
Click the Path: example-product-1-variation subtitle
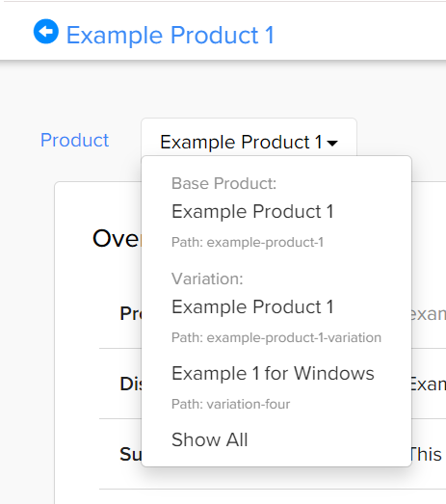click(276, 337)
